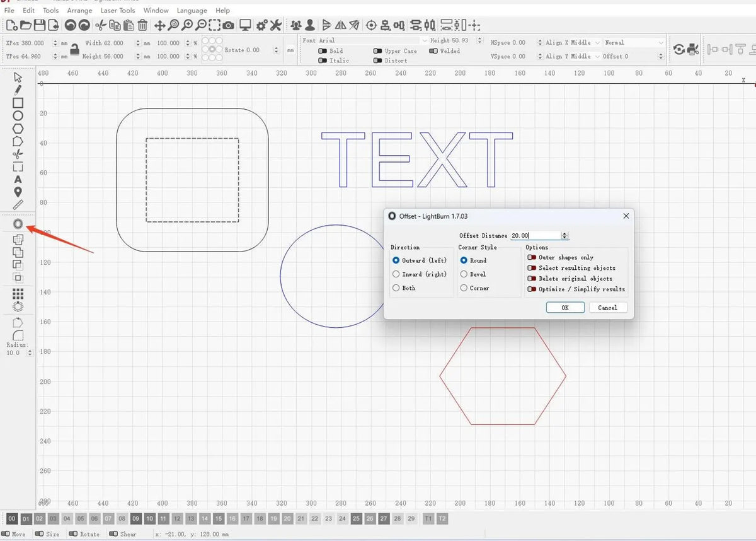Select the Polygon hexagon tool
The width and height of the screenshot is (756, 541).
click(18, 128)
